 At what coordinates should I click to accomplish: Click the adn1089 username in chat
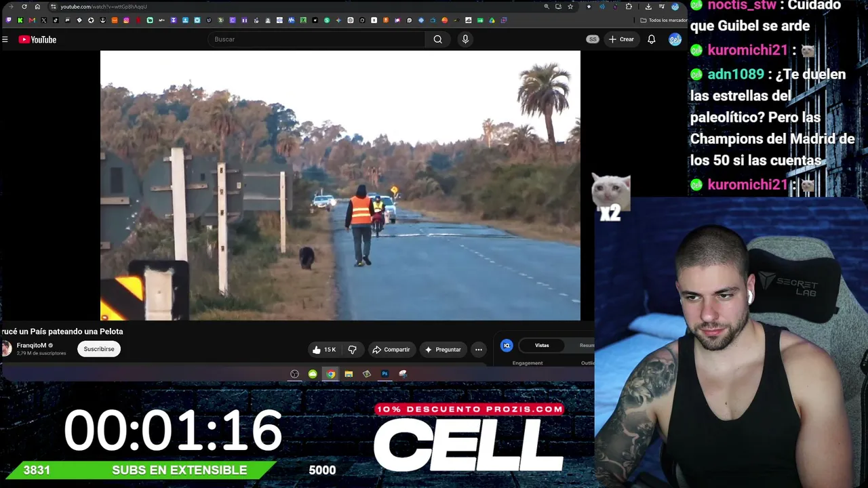[x=736, y=74]
